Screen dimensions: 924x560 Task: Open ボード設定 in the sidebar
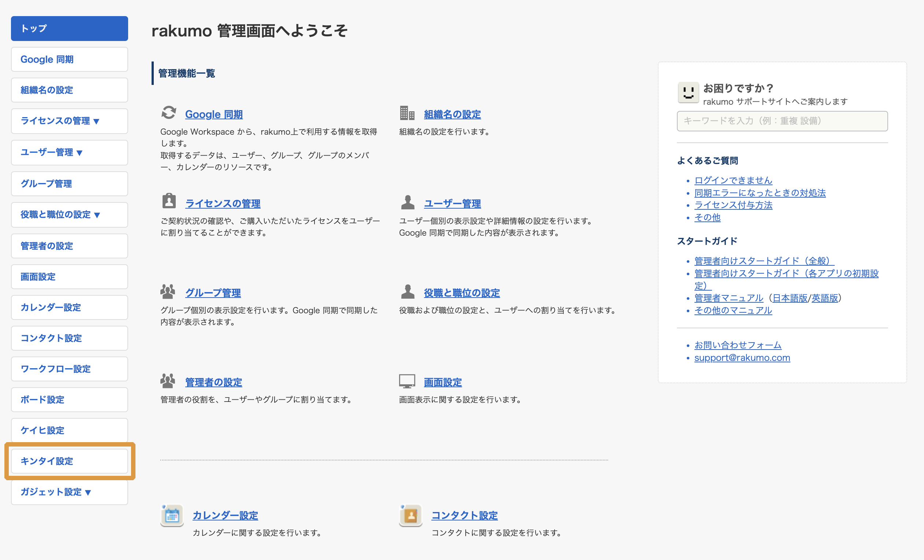[70, 400]
